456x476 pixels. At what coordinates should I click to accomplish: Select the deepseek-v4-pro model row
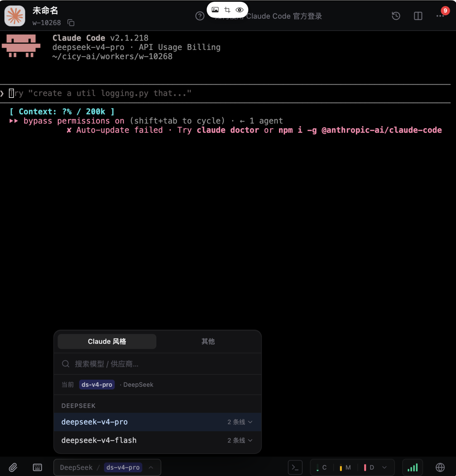(x=157, y=422)
